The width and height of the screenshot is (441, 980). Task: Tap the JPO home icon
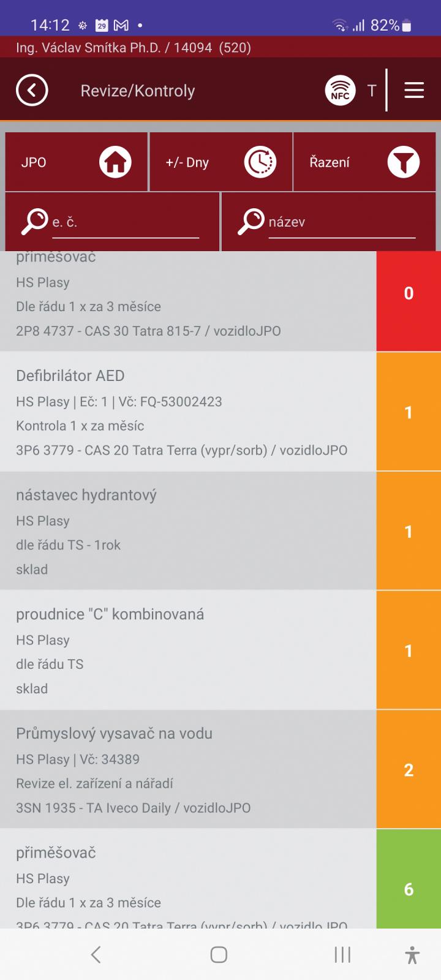[x=115, y=162]
